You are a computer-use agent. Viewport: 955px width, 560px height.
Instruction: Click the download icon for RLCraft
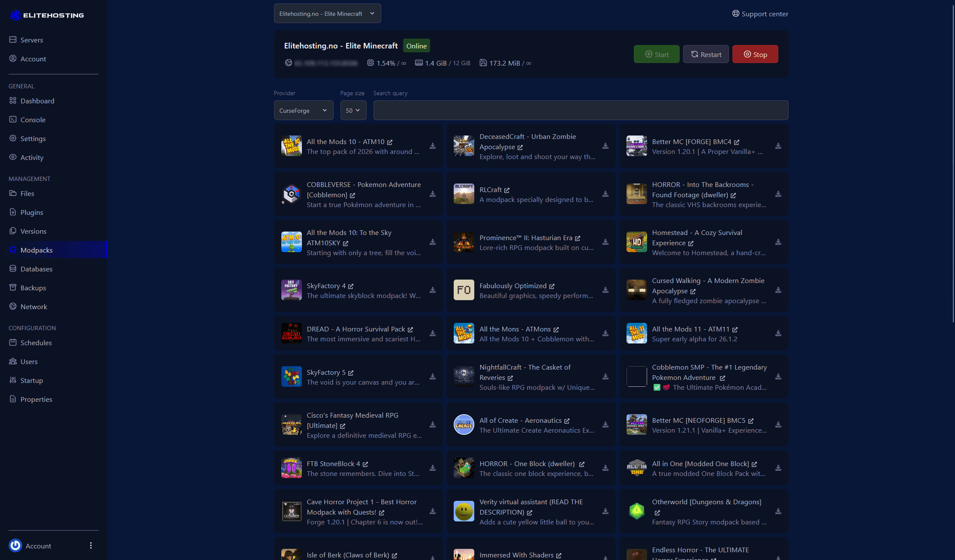[606, 194]
